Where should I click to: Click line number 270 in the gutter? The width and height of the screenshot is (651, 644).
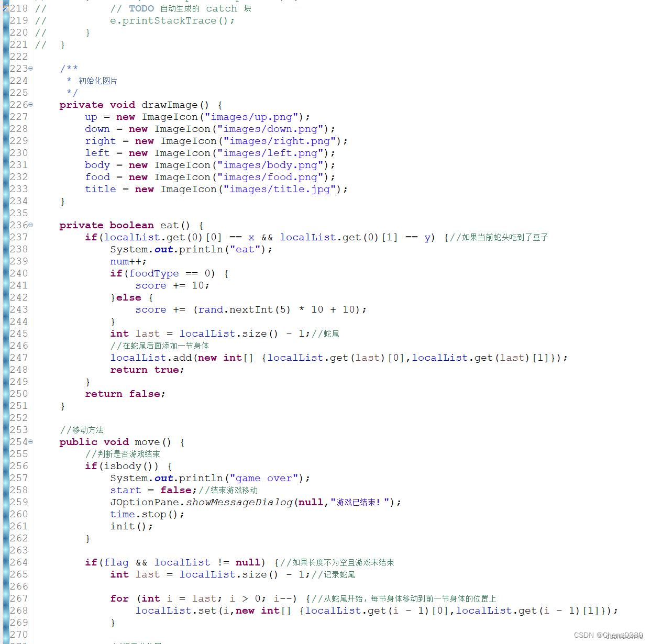(x=19, y=635)
